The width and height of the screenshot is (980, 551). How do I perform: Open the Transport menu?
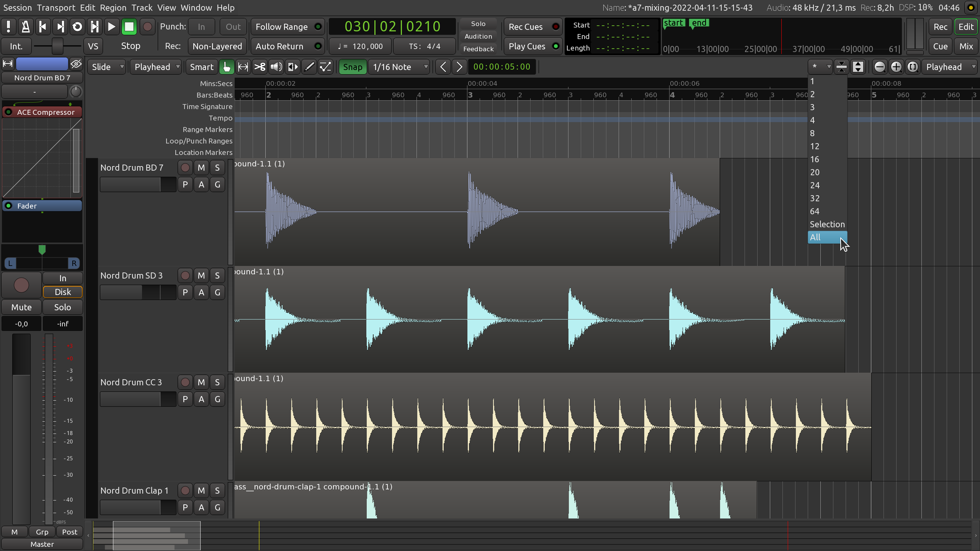56,8
